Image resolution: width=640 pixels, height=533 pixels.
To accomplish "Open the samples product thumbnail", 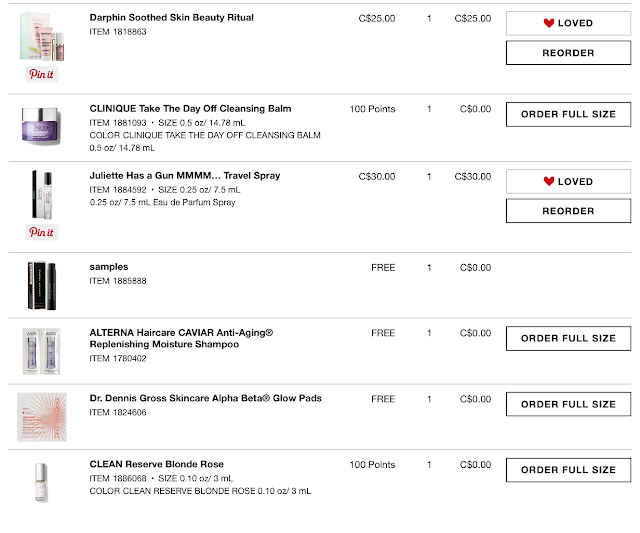I will tap(42, 284).
